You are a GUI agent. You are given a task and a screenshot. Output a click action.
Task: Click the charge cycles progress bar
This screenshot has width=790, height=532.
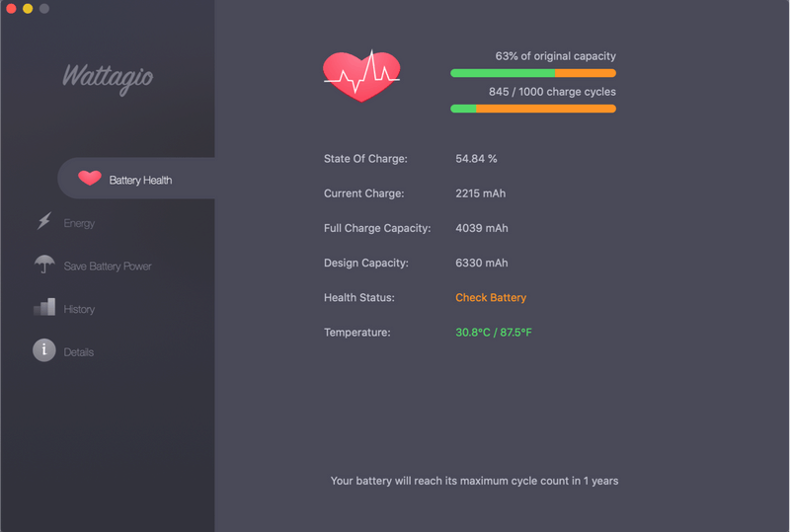pyautogui.click(x=533, y=109)
